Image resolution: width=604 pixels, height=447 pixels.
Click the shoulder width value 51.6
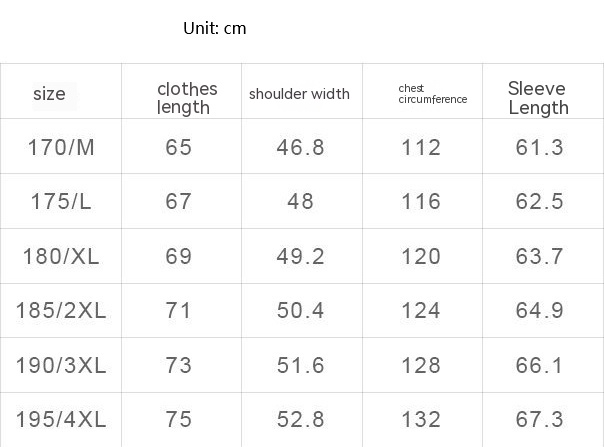point(300,365)
